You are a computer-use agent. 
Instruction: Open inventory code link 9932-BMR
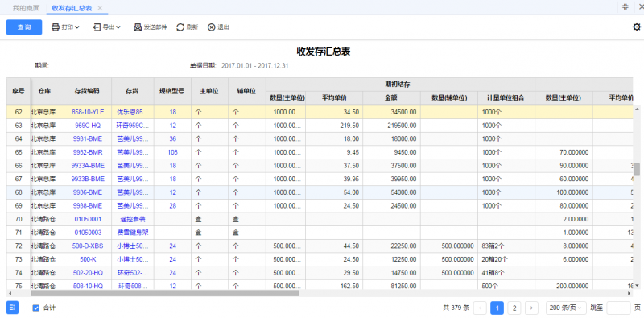tap(88, 152)
